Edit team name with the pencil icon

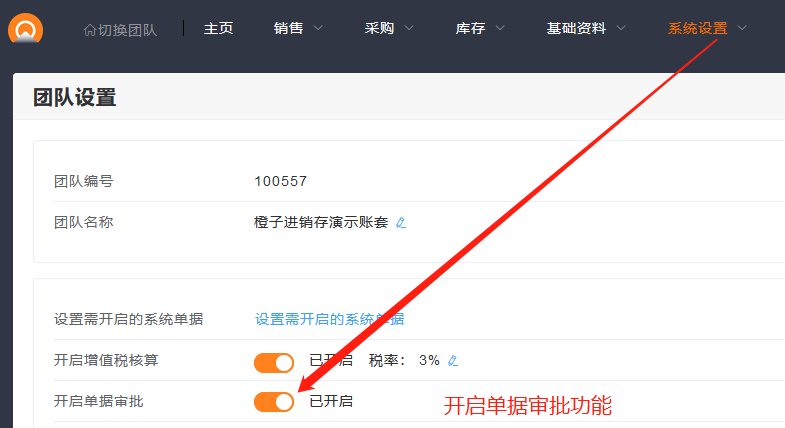coord(401,223)
